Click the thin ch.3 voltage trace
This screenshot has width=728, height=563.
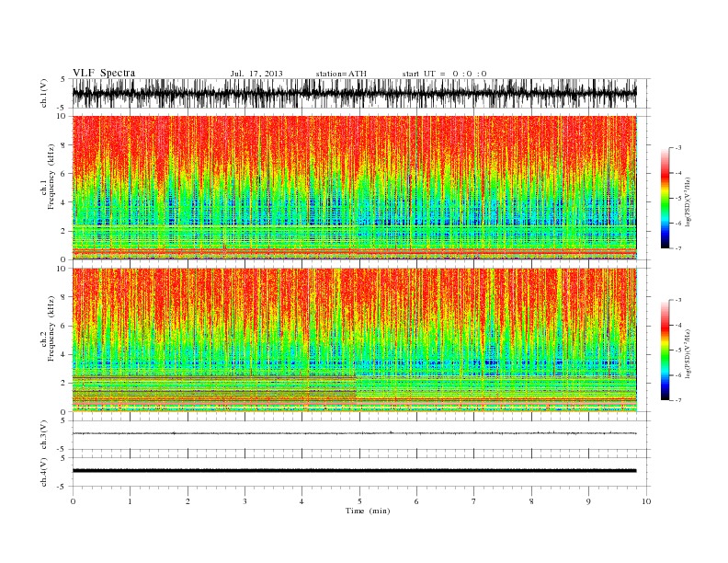(354, 433)
